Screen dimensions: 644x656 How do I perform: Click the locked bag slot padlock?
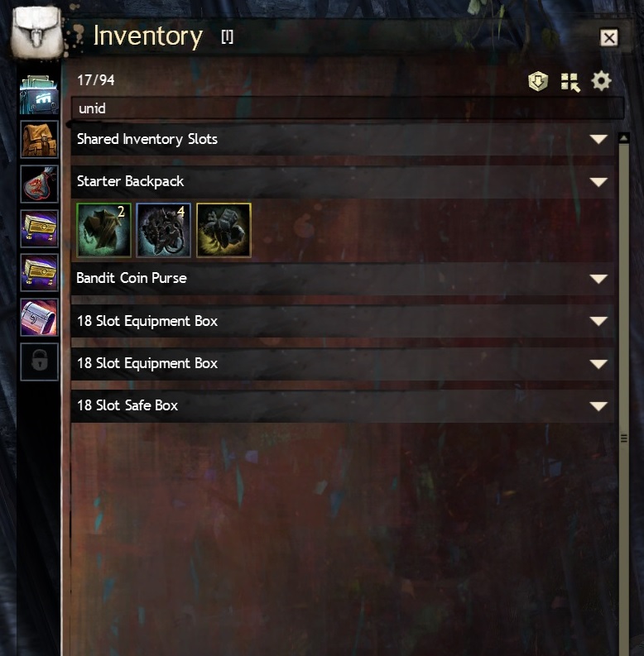(40, 362)
